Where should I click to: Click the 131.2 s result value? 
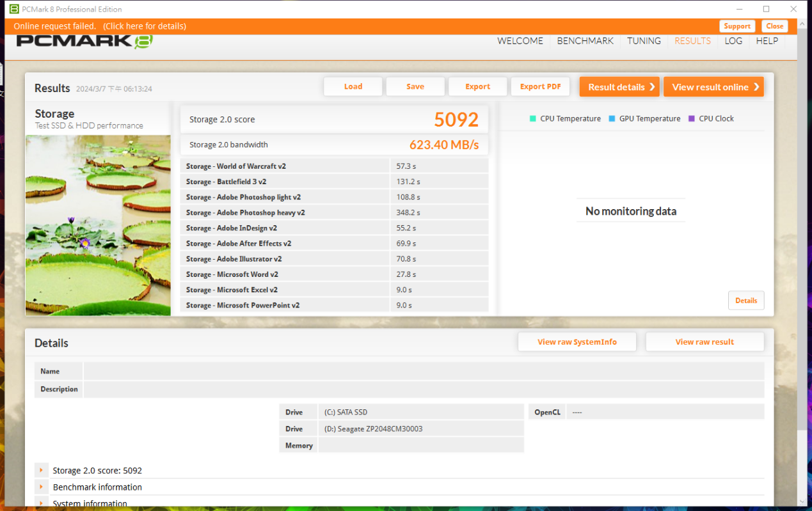tap(408, 182)
